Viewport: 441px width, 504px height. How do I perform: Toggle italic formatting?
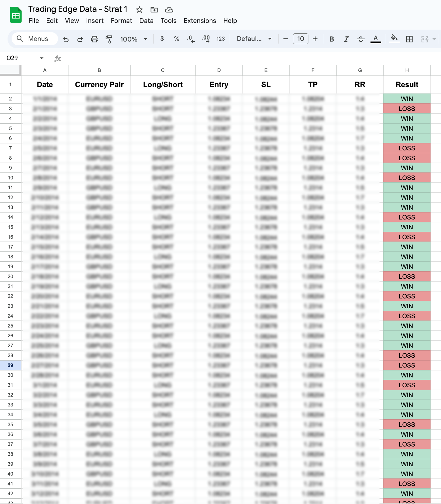click(x=346, y=39)
